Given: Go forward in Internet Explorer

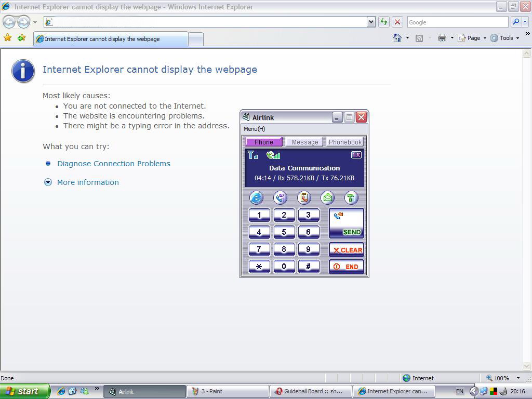Looking at the screenshot, I should (23, 22).
